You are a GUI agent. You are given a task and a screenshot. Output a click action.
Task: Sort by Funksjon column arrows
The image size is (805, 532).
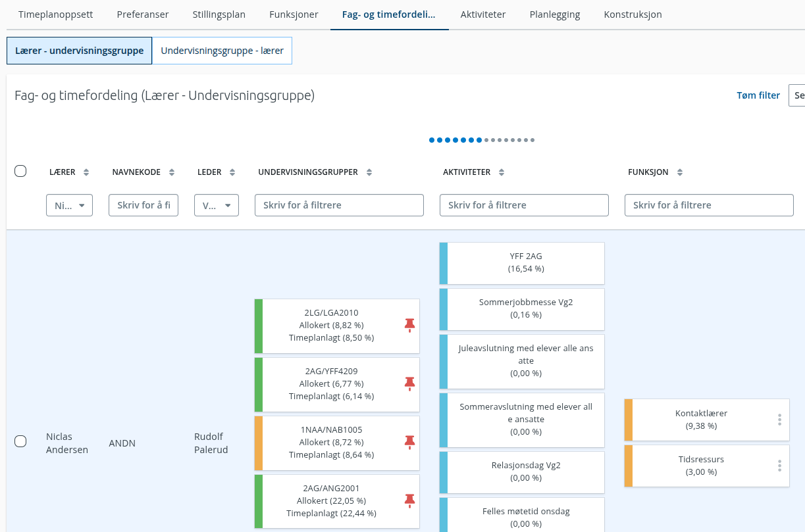679,172
